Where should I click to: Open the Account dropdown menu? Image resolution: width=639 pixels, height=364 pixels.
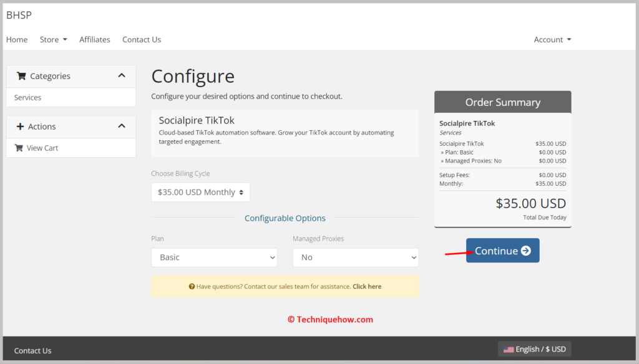click(x=552, y=39)
